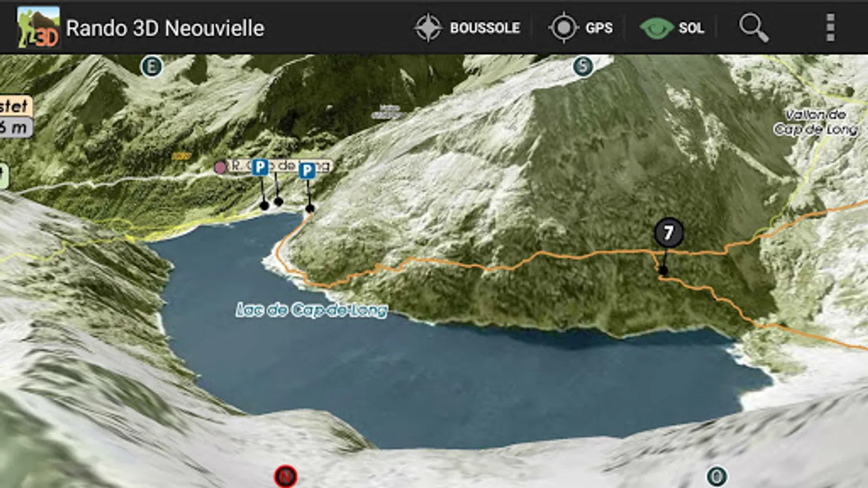The height and width of the screenshot is (488, 868).
Task: Tap the East compass marker E
Action: tap(151, 67)
